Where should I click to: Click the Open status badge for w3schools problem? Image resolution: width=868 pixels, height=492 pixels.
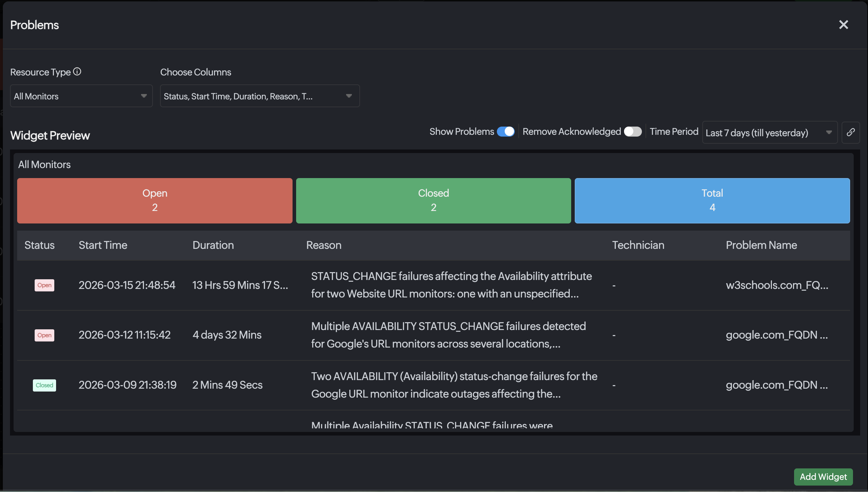coord(44,285)
